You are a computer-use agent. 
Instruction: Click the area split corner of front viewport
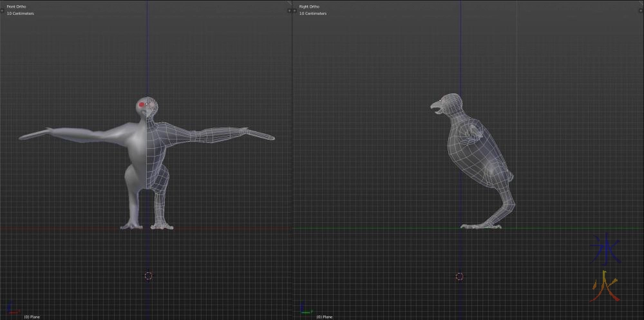coord(289,3)
